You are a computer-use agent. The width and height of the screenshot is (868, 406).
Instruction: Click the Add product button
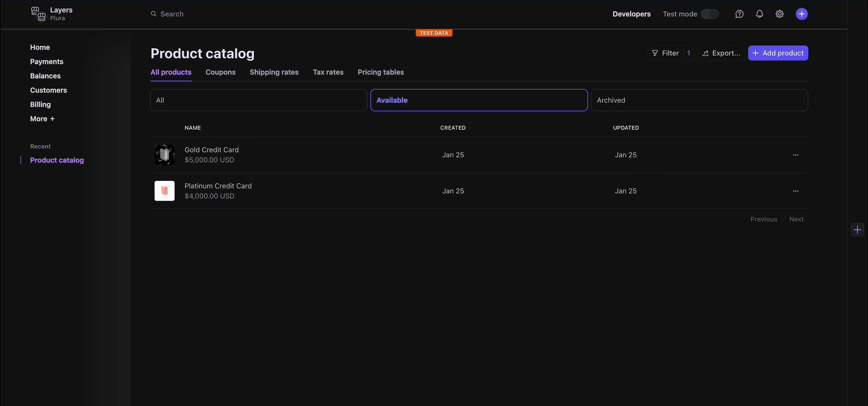pos(778,53)
